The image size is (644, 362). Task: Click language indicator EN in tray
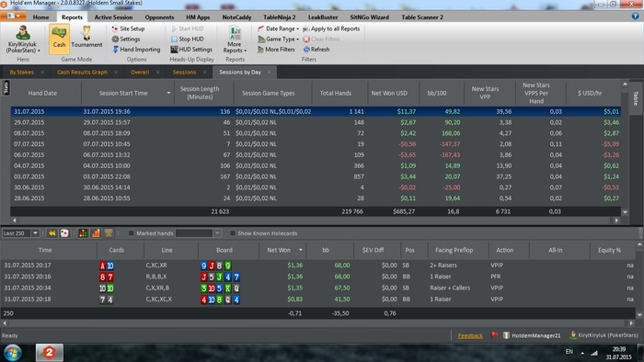[x=569, y=352]
